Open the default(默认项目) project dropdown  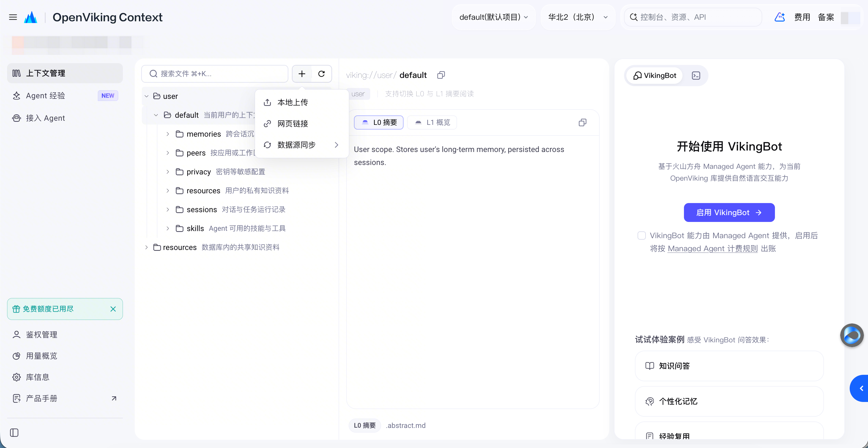[x=494, y=17]
